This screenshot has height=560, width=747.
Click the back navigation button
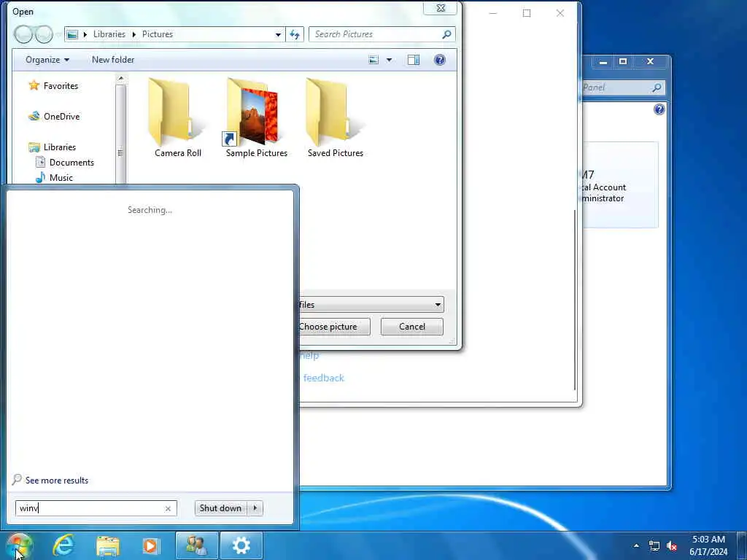pyautogui.click(x=23, y=34)
